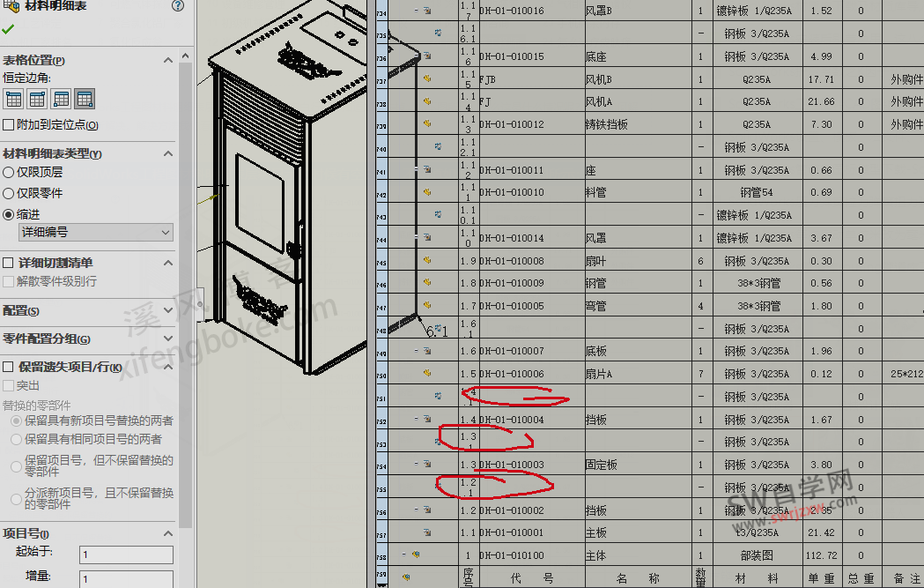The image size is (924, 588).
Task: Click the yellow icon on the 风罩B row
Action: coord(426,11)
